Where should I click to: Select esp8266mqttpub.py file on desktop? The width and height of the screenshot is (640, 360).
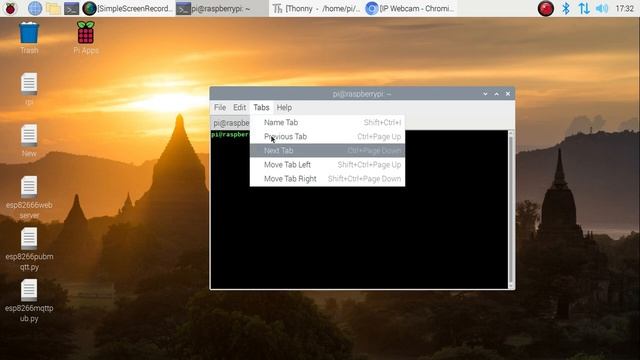click(29, 301)
